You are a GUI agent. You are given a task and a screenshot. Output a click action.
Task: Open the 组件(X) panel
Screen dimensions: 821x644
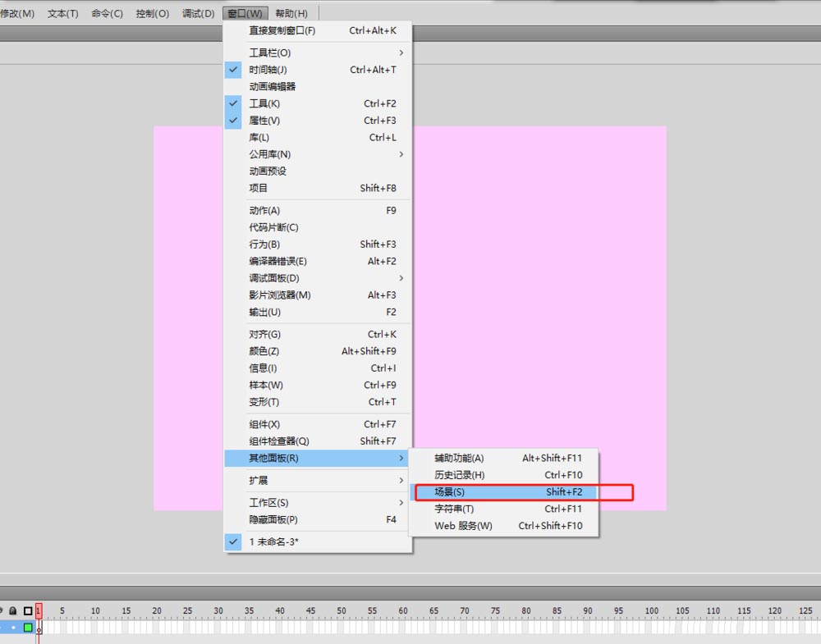pyautogui.click(x=318, y=424)
